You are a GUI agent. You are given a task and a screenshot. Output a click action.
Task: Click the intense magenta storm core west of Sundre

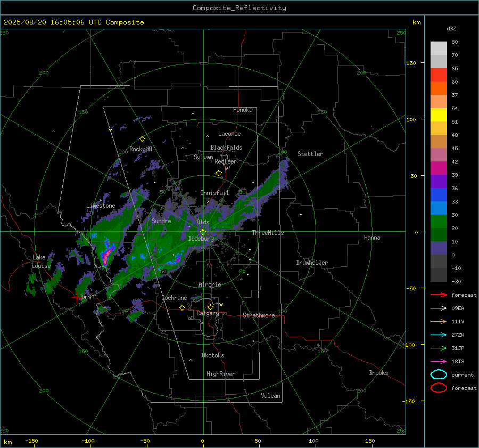coord(106,256)
